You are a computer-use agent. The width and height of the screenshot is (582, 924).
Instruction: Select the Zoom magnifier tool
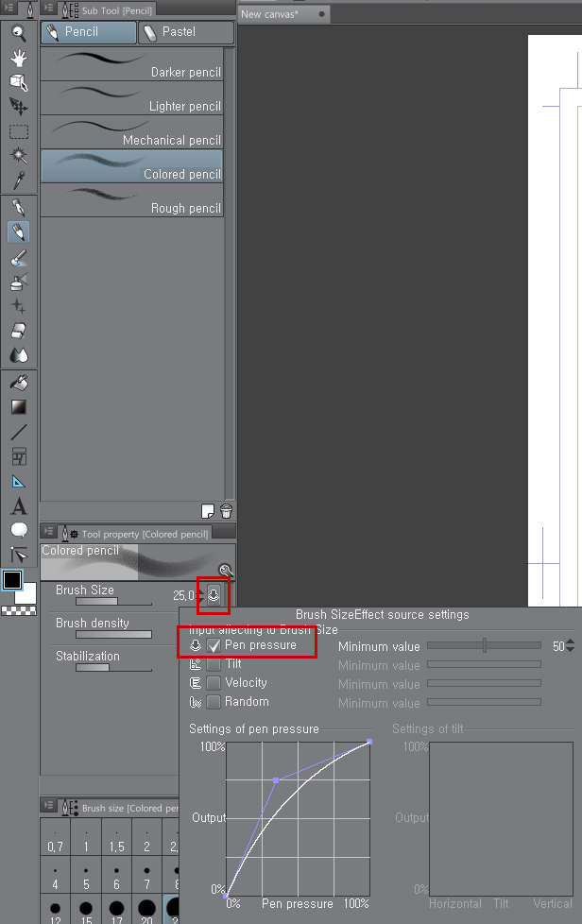18,33
